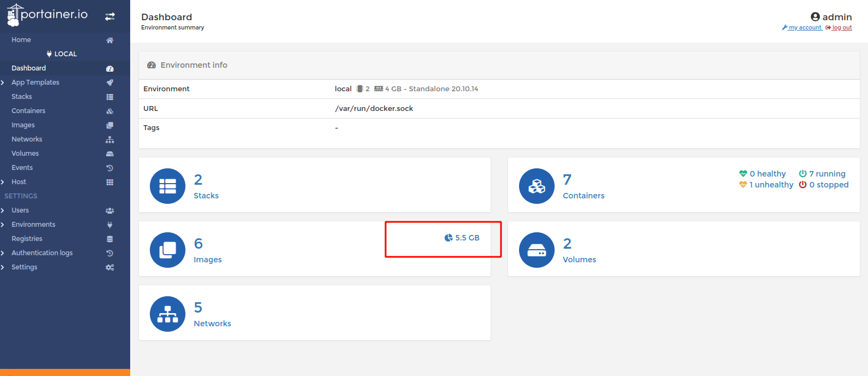
Task: Open Events in the sidebar menu
Action: (22, 168)
